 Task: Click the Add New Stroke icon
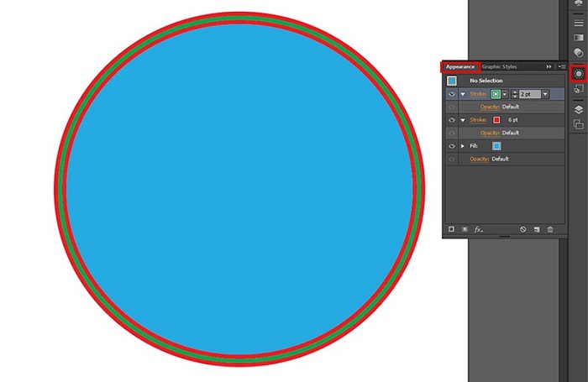pyautogui.click(x=451, y=228)
